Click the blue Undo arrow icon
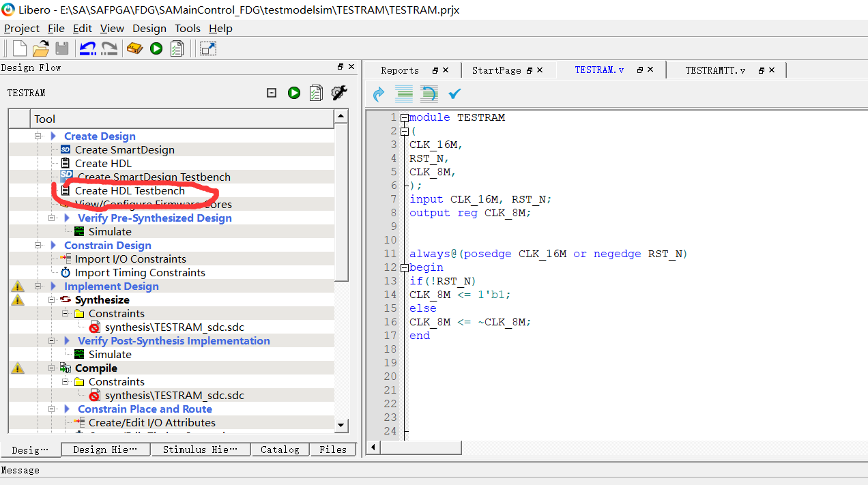868x485 pixels. 87,48
